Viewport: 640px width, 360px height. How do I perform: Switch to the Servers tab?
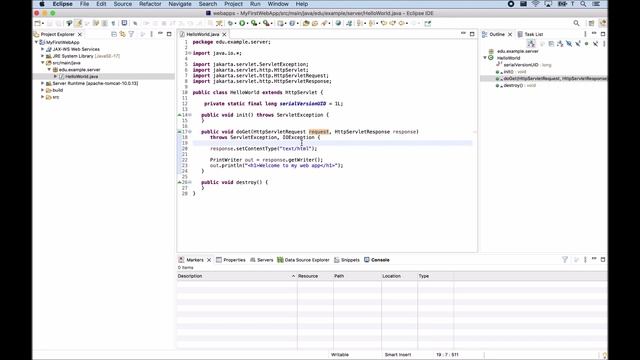(262, 260)
